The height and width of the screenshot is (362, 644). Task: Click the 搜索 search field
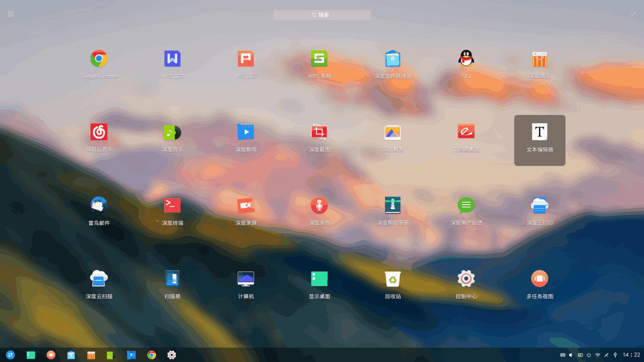(x=322, y=15)
